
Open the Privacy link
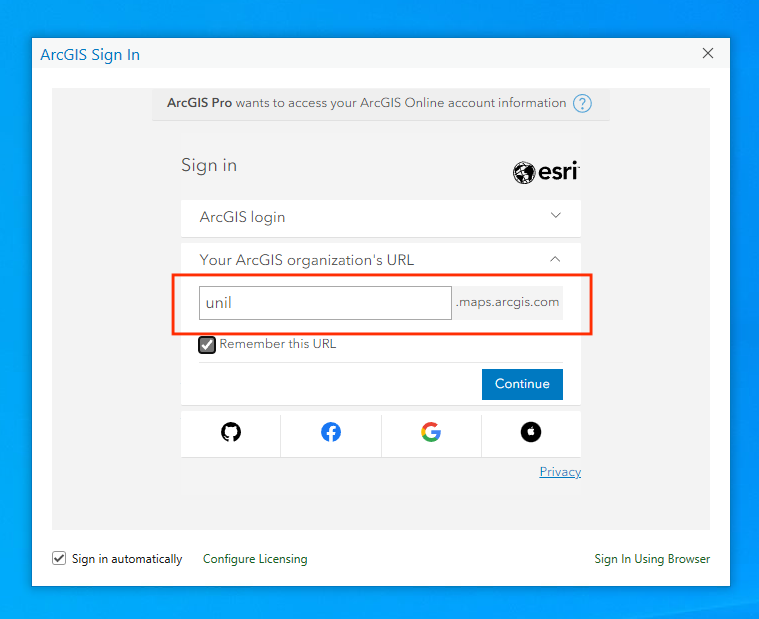click(x=560, y=472)
